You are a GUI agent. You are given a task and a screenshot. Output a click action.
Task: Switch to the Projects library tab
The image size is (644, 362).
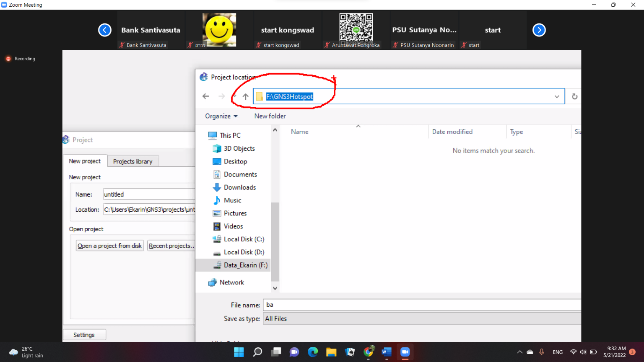132,161
